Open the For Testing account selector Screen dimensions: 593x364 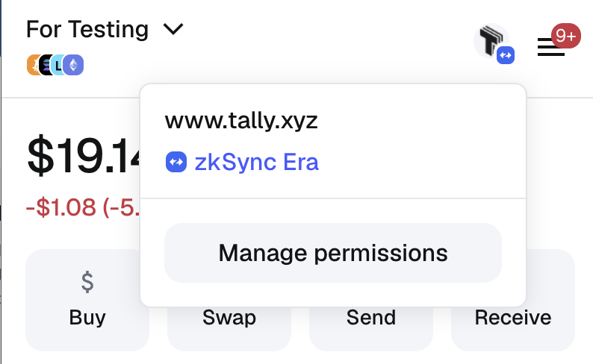pos(87,30)
